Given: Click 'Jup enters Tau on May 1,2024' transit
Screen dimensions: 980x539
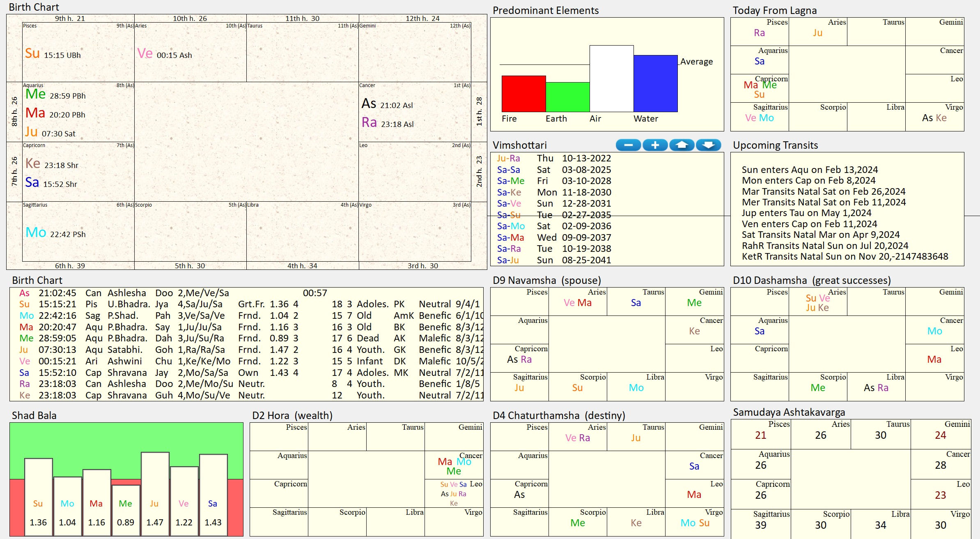Looking at the screenshot, I should tap(806, 213).
